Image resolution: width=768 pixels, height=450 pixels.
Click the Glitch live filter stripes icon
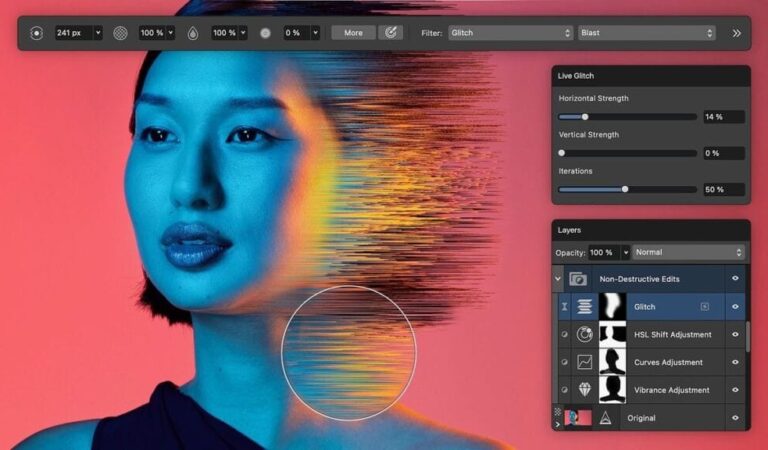coord(584,307)
